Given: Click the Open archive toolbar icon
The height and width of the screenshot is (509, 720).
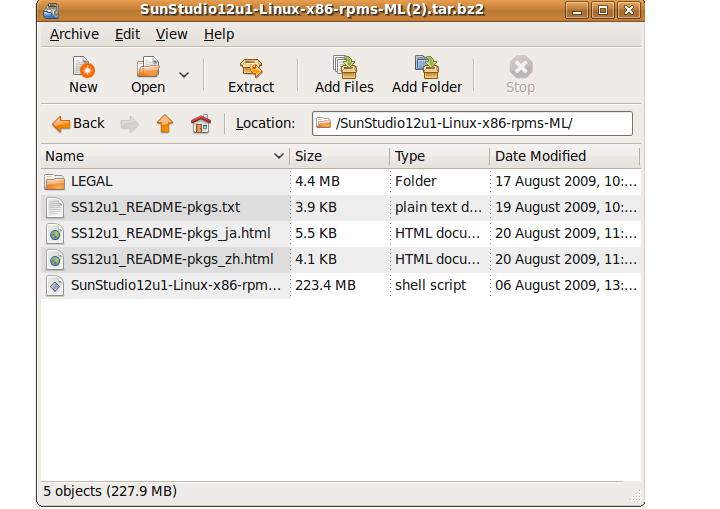Looking at the screenshot, I should coord(148,67).
